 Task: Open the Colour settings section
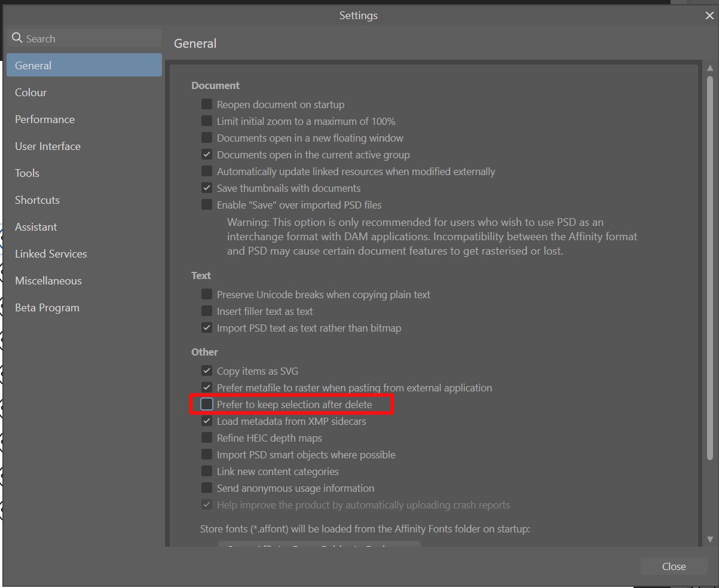click(x=30, y=92)
